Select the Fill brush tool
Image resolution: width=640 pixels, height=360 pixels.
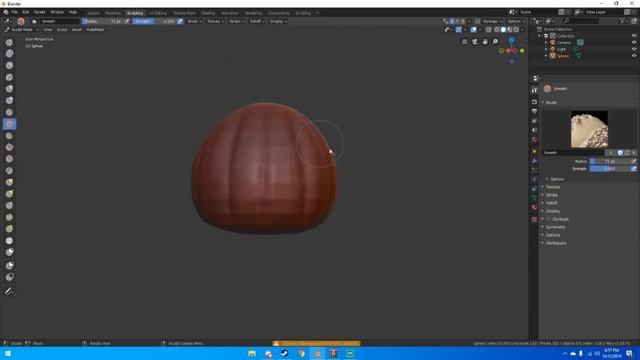[9, 147]
